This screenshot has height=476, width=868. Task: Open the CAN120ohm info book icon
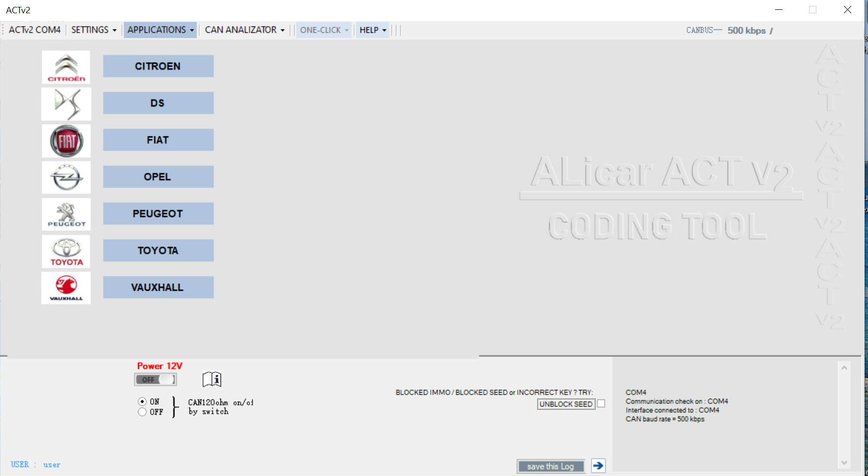pos(212,379)
